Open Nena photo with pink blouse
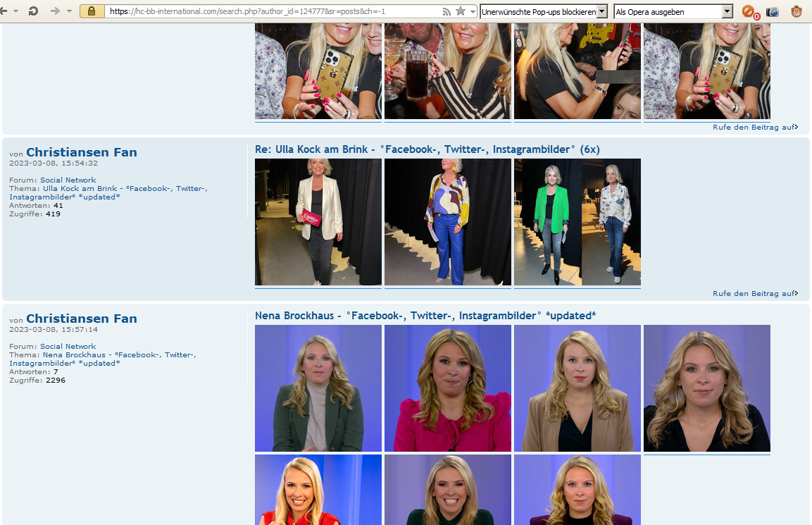This screenshot has width=812, height=525. pyautogui.click(x=447, y=388)
